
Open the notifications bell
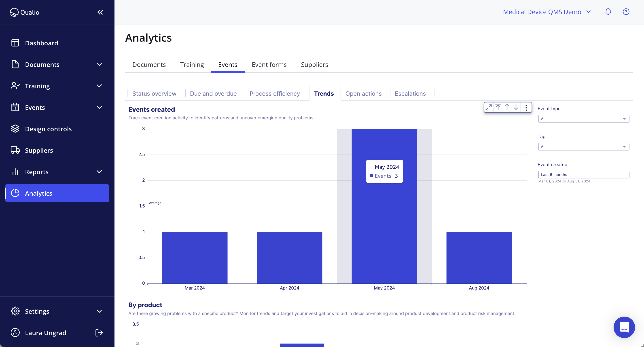point(608,11)
